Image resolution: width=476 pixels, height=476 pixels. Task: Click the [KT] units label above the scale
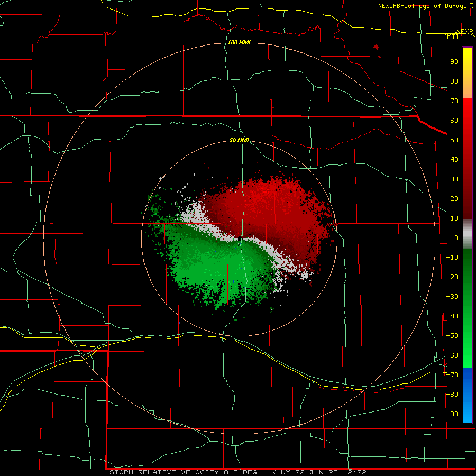coord(452,36)
